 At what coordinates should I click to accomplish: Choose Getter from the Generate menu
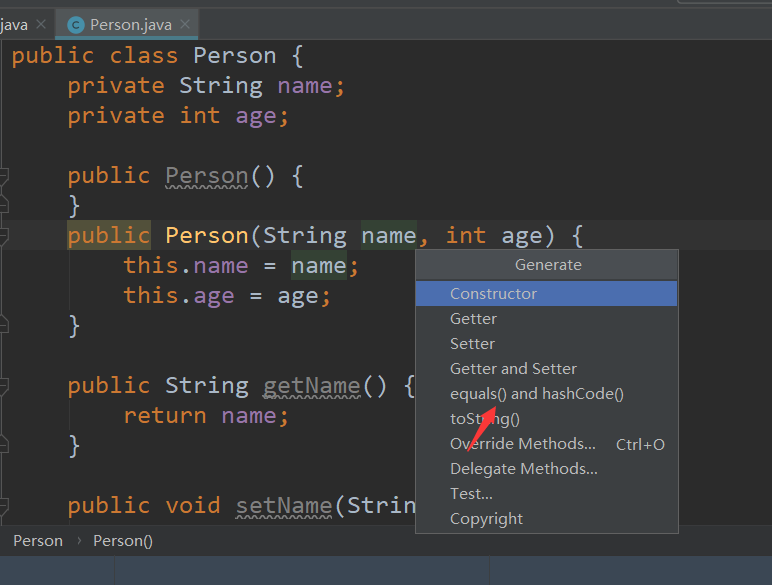(x=473, y=318)
